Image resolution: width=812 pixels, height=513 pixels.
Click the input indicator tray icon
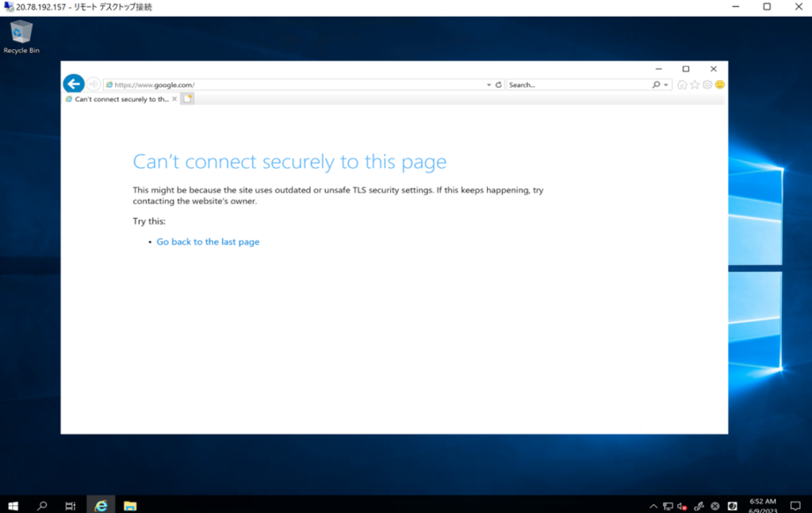(x=732, y=507)
